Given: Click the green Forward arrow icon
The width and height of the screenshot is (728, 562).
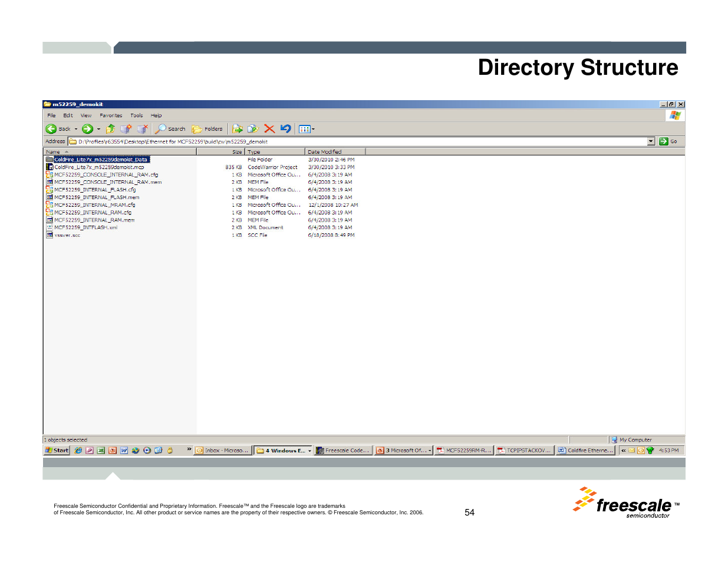Looking at the screenshot, I should (87, 129).
